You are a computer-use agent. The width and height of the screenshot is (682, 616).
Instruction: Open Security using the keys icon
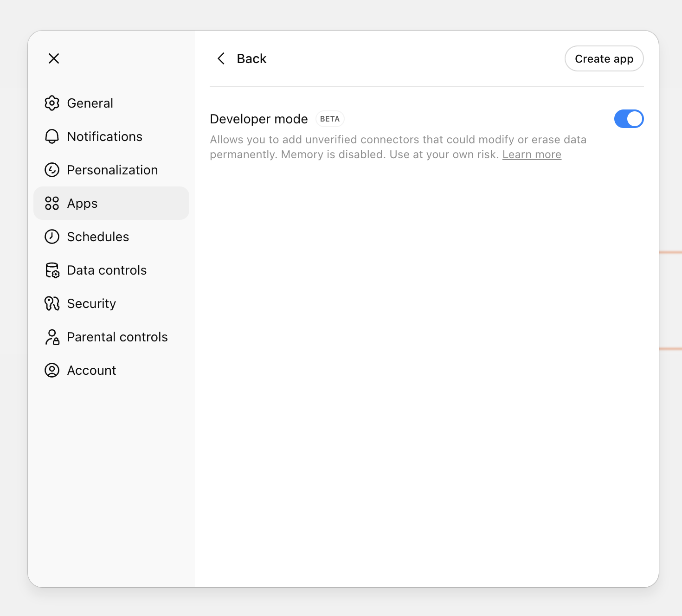(52, 303)
